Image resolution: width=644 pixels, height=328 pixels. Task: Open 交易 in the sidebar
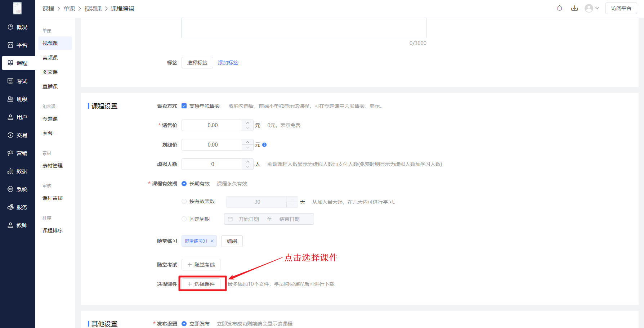(x=18, y=135)
